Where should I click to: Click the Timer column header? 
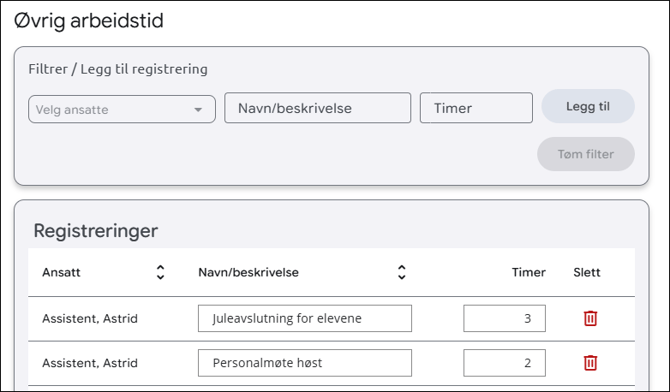pos(529,272)
